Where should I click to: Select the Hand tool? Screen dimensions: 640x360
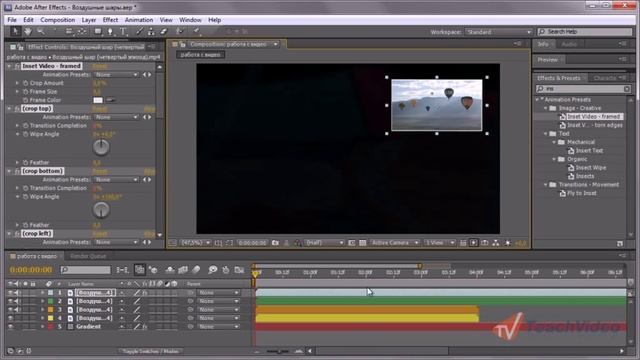(28, 31)
